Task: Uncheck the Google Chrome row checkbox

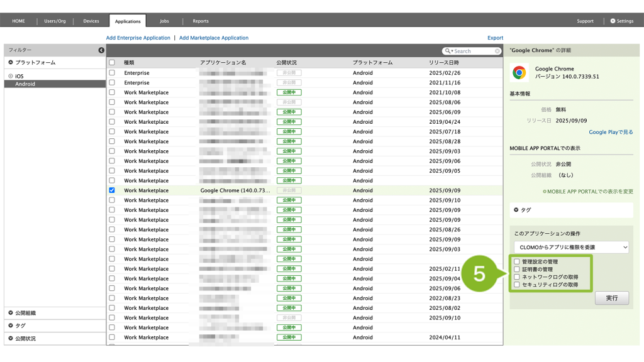Action: (x=112, y=190)
